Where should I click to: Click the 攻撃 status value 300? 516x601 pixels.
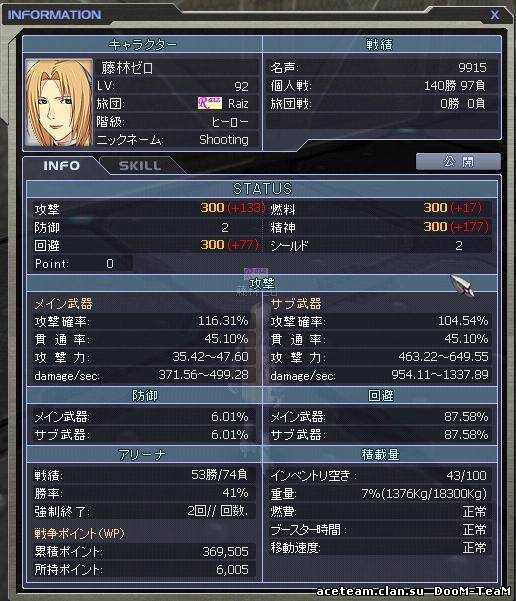212,208
